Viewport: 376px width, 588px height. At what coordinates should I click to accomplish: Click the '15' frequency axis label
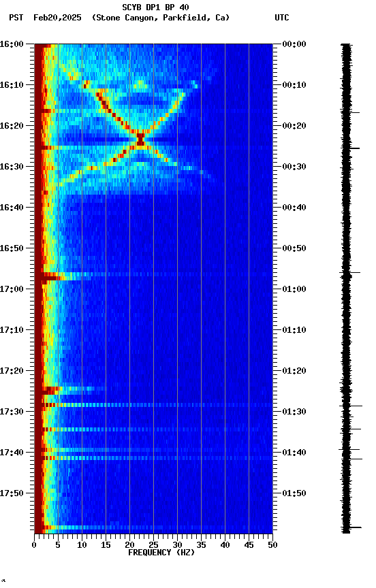click(106, 546)
